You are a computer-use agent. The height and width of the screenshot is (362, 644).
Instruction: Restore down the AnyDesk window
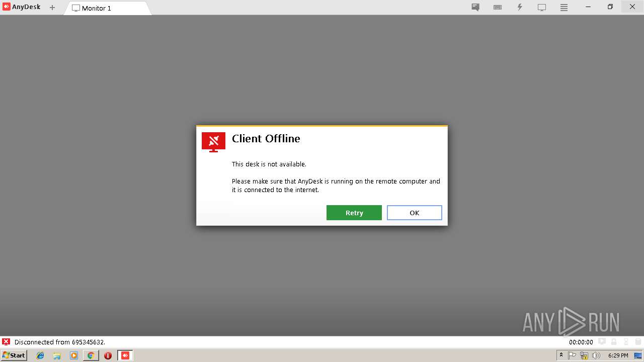(610, 7)
